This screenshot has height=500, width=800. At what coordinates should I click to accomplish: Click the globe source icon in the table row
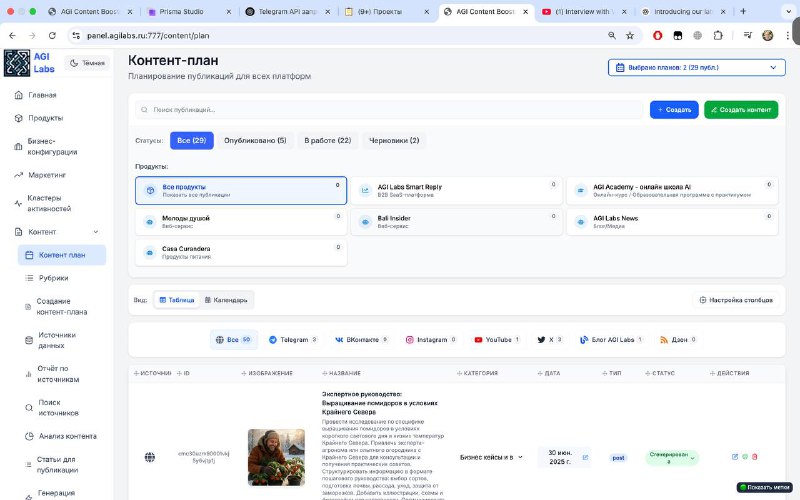click(149, 457)
